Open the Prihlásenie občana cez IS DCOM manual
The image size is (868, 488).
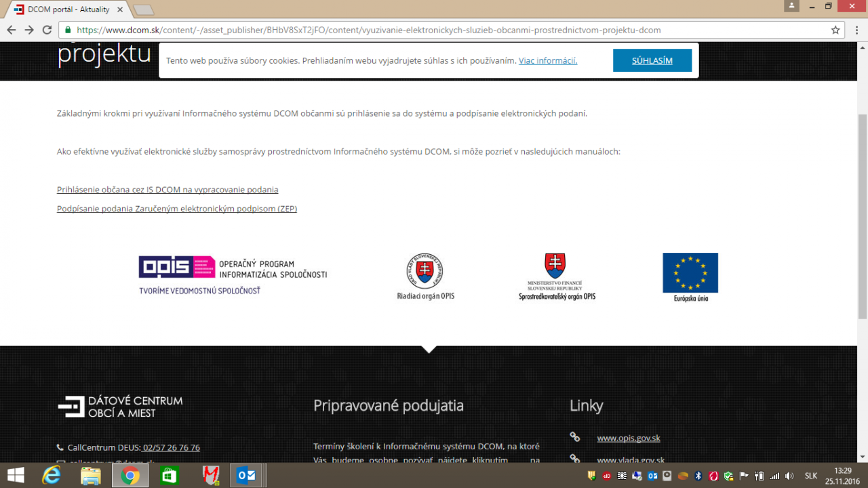pos(167,190)
